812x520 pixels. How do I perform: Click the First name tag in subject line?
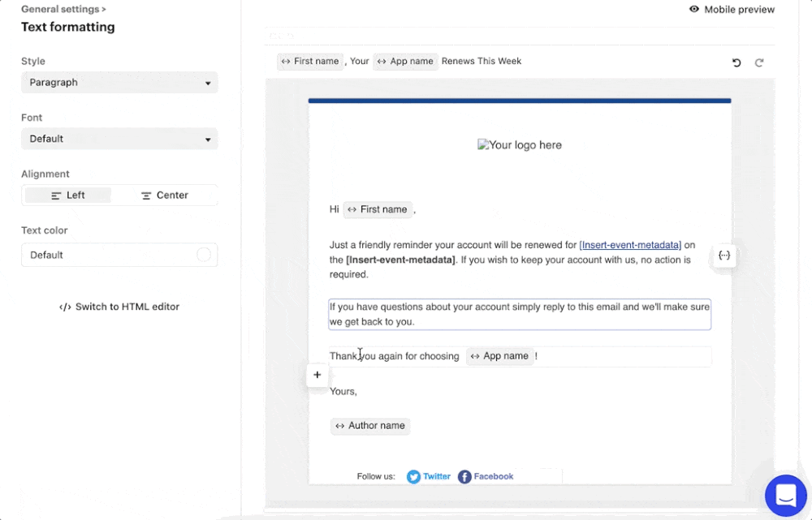coord(310,62)
